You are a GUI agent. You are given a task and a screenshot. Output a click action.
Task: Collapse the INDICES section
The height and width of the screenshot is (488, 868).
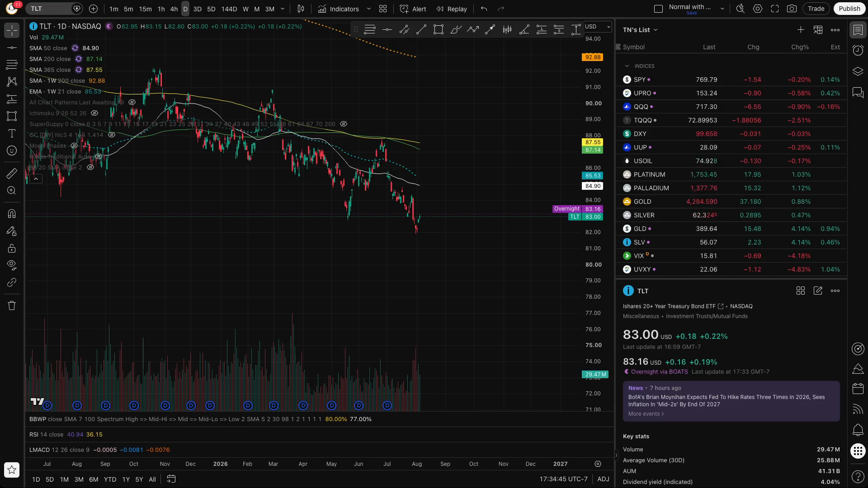pos(627,66)
